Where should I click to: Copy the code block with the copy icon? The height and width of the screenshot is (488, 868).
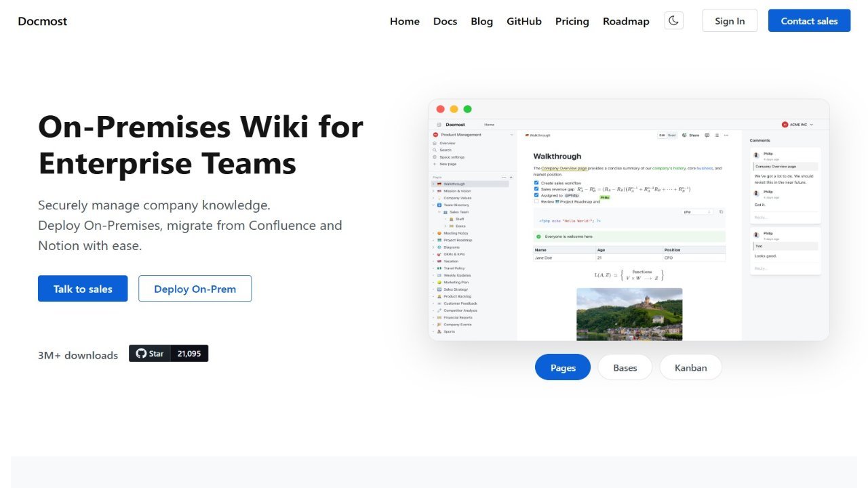coord(721,212)
